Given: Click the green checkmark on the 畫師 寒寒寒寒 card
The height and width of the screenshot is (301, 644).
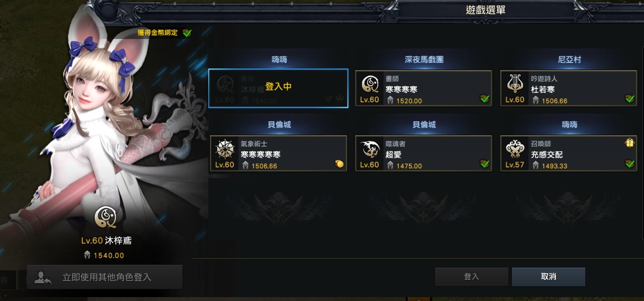Looking at the screenshot, I should [484, 98].
